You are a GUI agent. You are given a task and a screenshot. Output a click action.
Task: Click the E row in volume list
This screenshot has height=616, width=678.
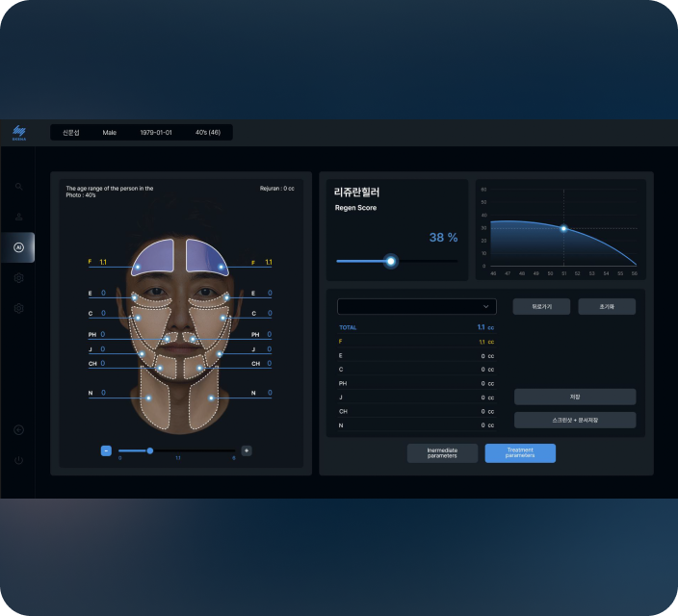[x=417, y=356]
